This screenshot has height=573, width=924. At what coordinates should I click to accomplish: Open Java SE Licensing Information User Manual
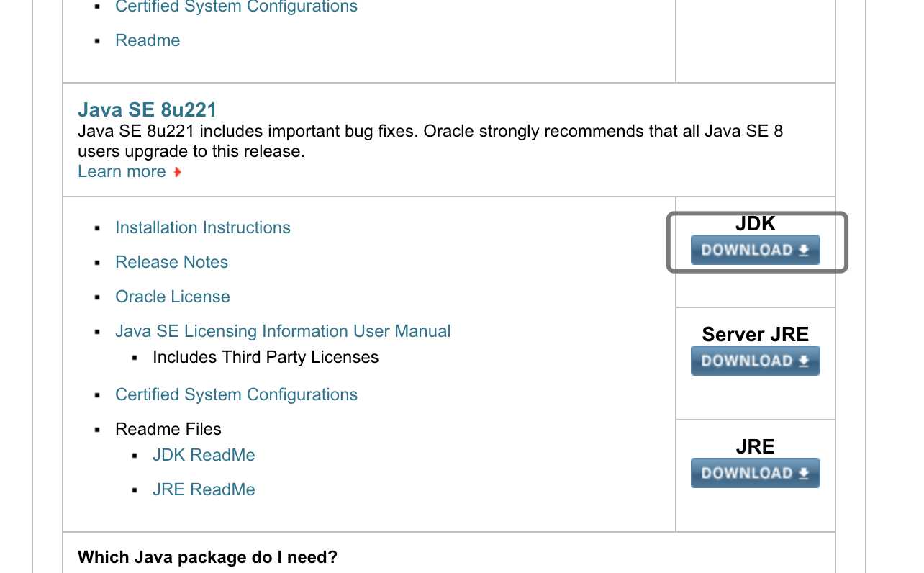283,331
